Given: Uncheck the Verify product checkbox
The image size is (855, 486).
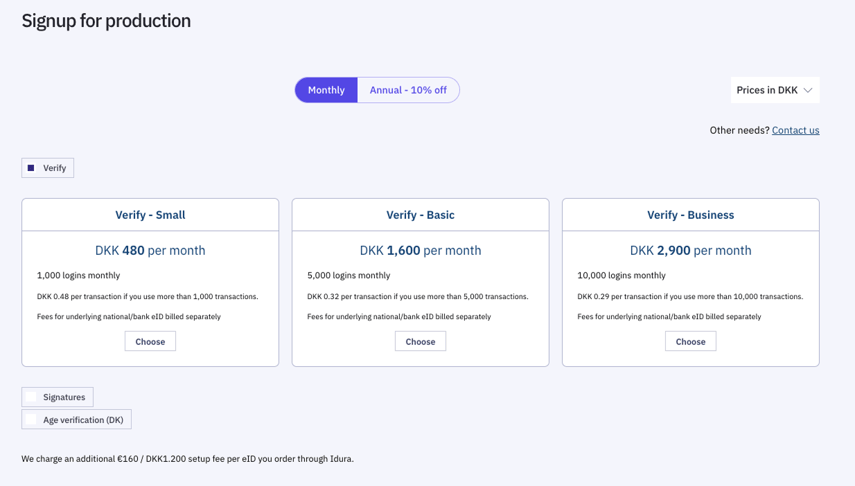Looking at the screenshot, I should [x=31, y=168].
